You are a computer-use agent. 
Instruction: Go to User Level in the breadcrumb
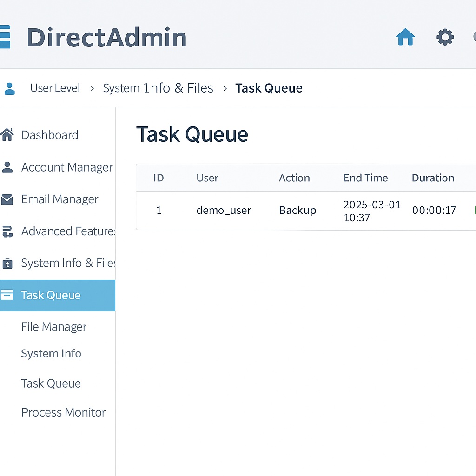point(55,88)
